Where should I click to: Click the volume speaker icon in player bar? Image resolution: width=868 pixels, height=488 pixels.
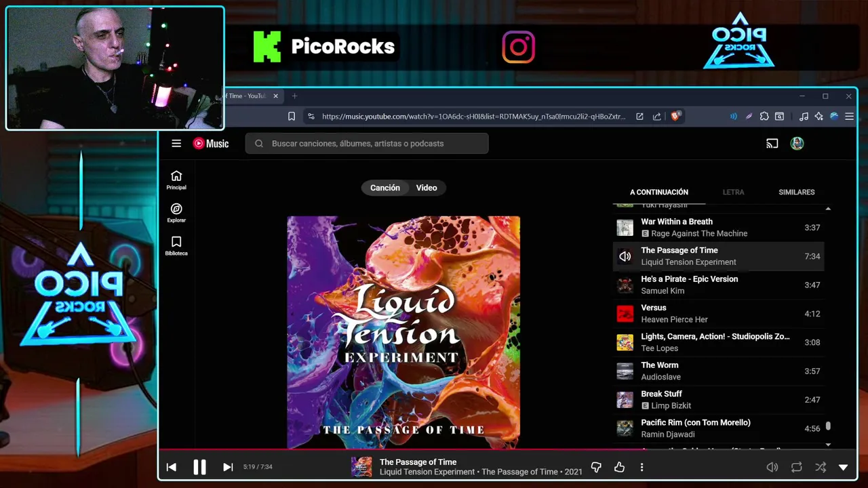click(772, 467)
